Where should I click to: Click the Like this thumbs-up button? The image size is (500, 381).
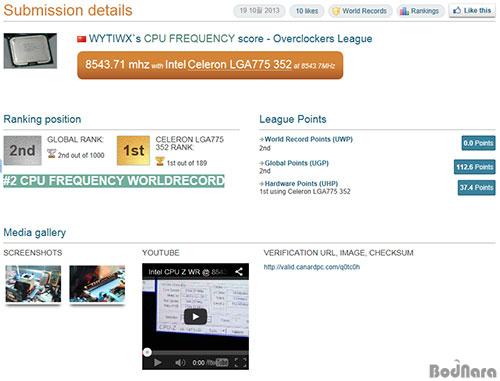472,11
